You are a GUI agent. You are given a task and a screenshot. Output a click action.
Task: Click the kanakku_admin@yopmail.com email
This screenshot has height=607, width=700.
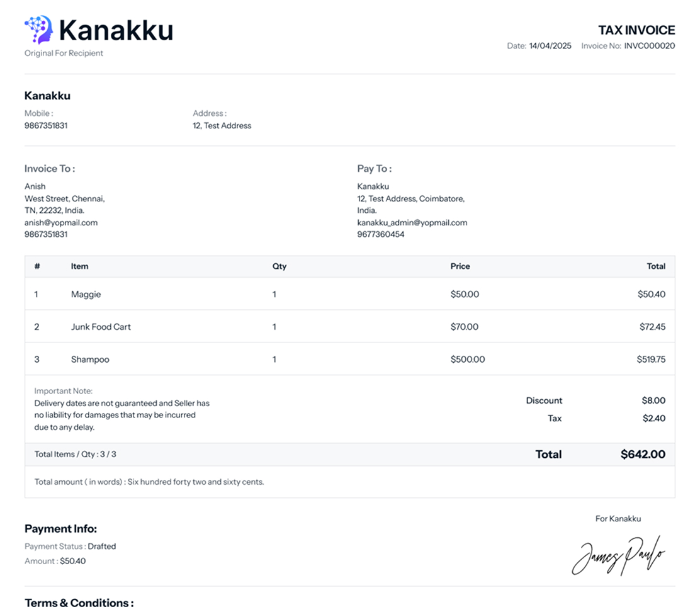412,222
